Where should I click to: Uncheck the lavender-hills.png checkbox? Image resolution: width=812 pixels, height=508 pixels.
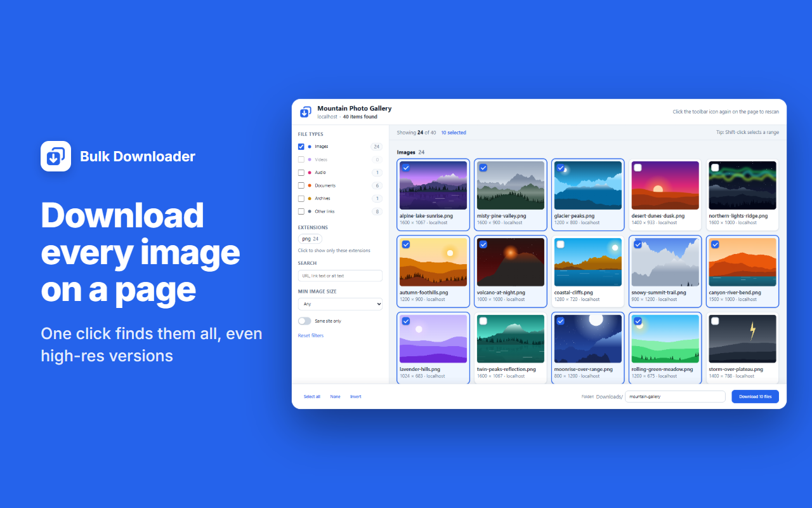point(406,321)
